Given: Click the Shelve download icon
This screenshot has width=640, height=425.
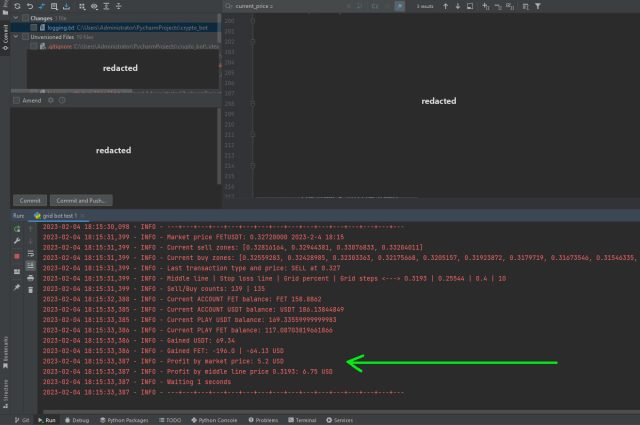Looking at the screenshot, I should point(67,6).
